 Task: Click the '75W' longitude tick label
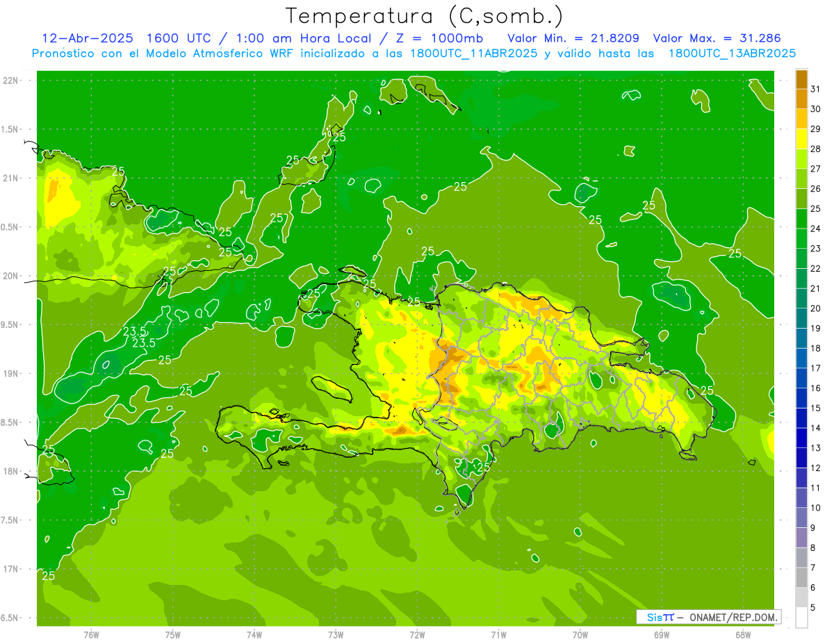[x=173, y=634]
